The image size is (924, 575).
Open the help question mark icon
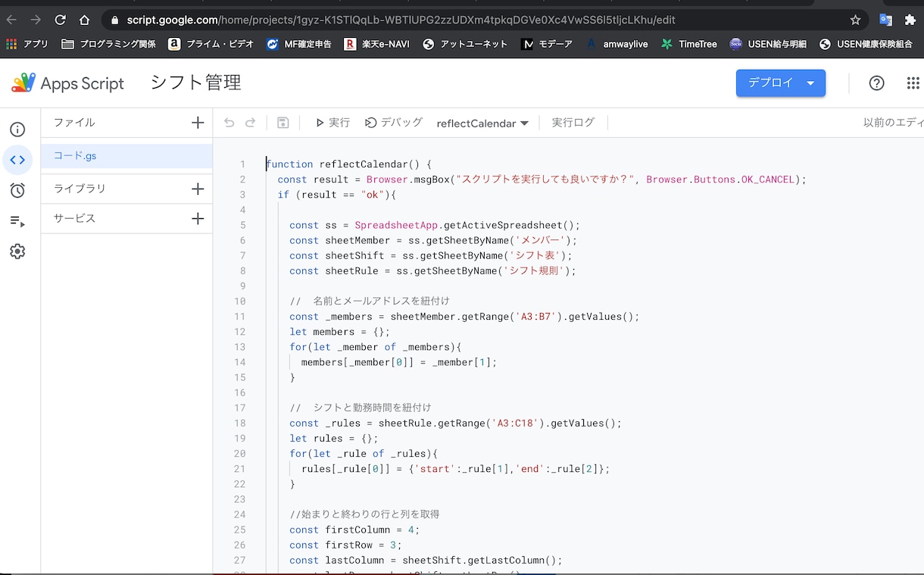pyautogui.click(x=877, y=83)
